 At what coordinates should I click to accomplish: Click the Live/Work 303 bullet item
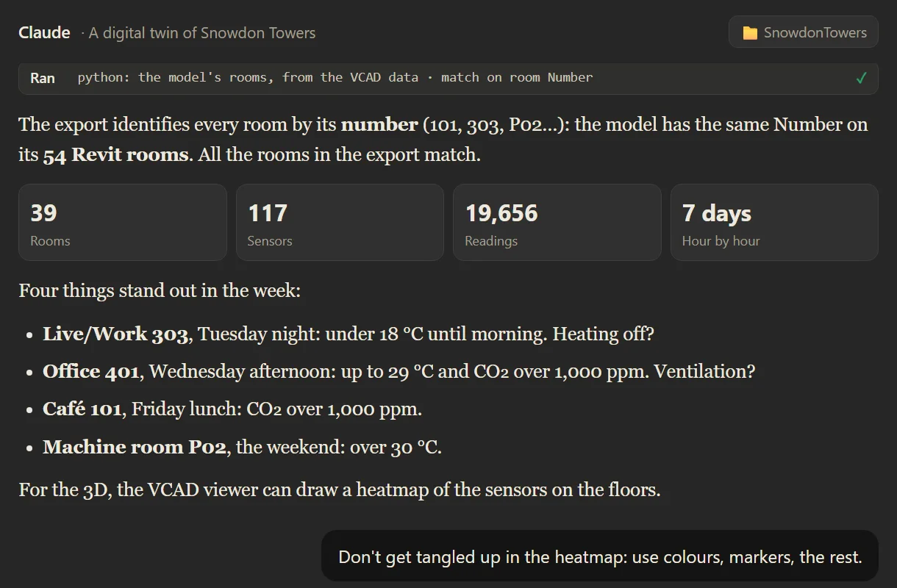(349, 334)
